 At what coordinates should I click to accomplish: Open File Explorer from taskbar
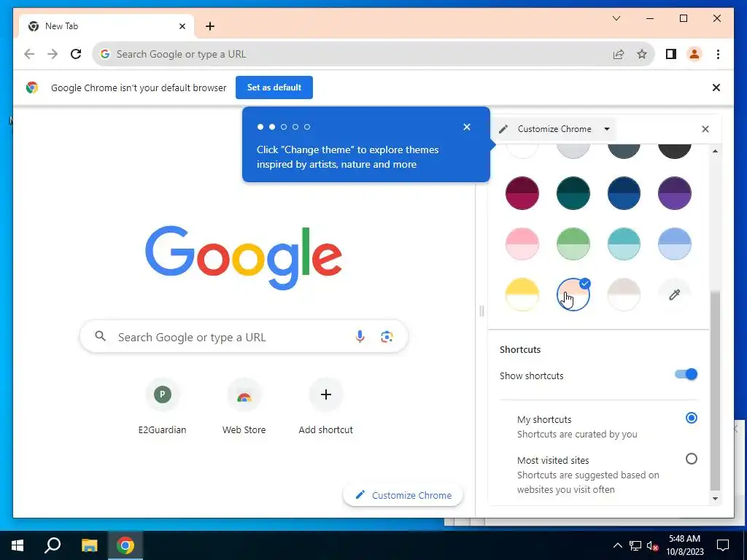tap(89, 545)
